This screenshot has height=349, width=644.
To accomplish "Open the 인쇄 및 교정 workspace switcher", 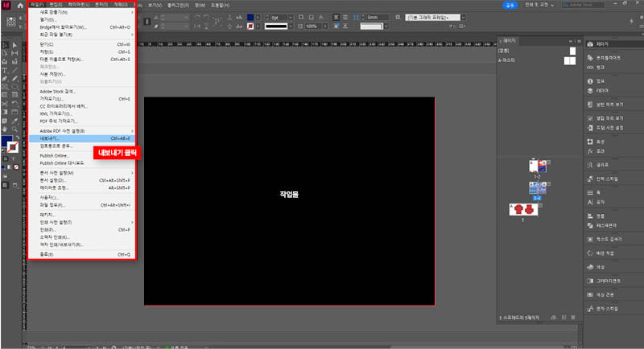I will click(x=539, y=5).
